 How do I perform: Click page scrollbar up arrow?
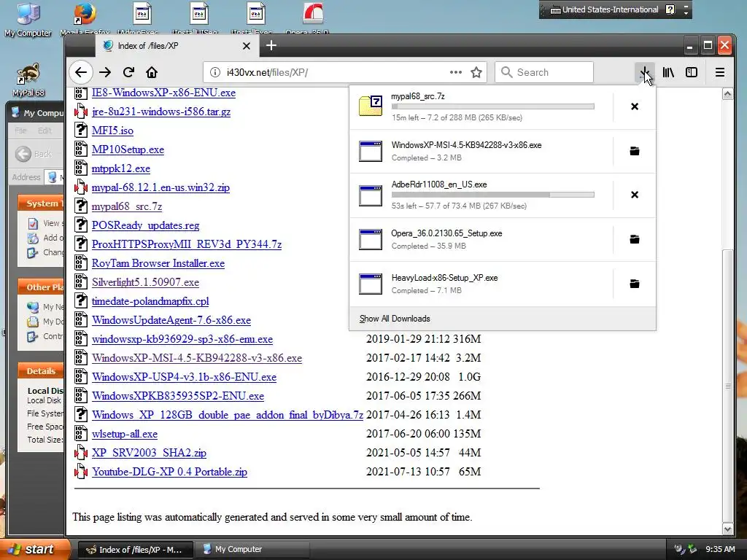click(x=727, y=94)
